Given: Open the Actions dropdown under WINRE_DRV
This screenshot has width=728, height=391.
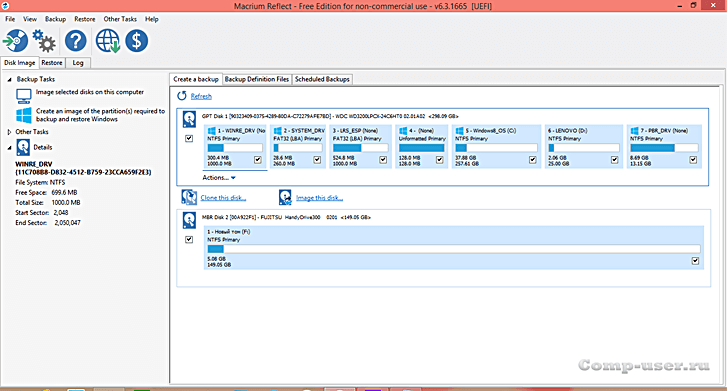Looking at the screenshot, I should [x=219, y=177].
